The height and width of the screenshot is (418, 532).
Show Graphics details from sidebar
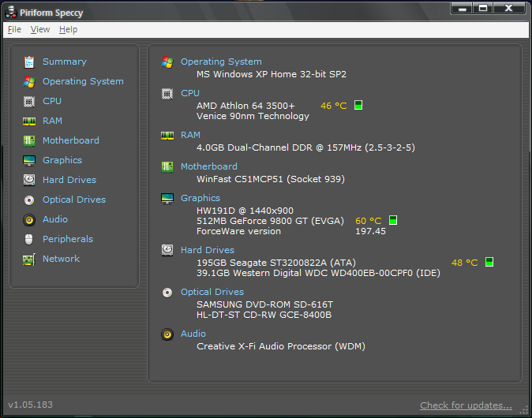pos(62,160)
